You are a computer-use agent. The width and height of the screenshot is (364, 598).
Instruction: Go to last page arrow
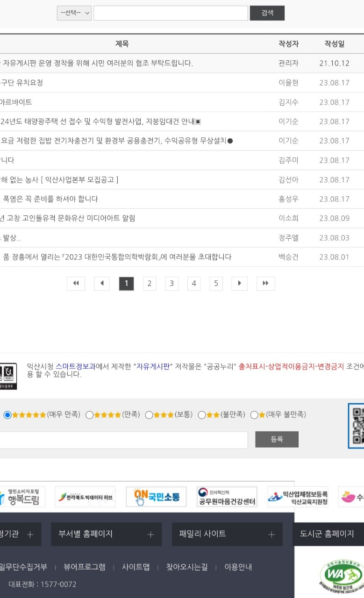pyautogui.click(x=266, y=284)
